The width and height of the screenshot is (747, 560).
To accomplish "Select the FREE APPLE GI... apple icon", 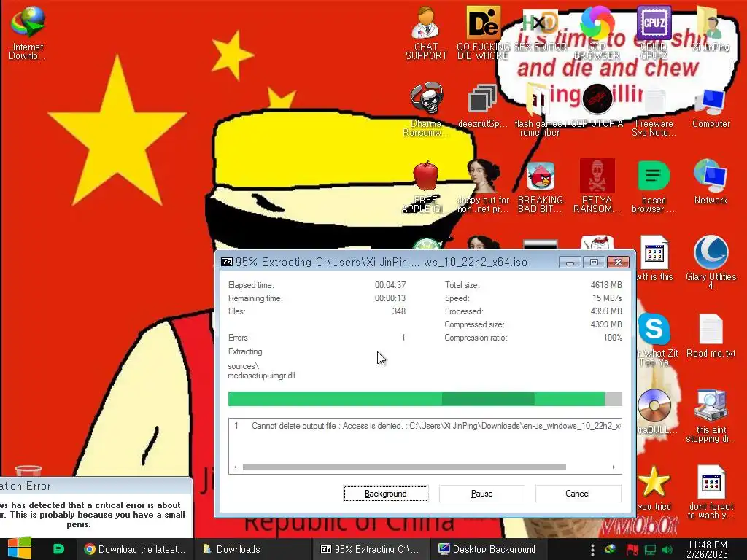I will tap(426, 187).
